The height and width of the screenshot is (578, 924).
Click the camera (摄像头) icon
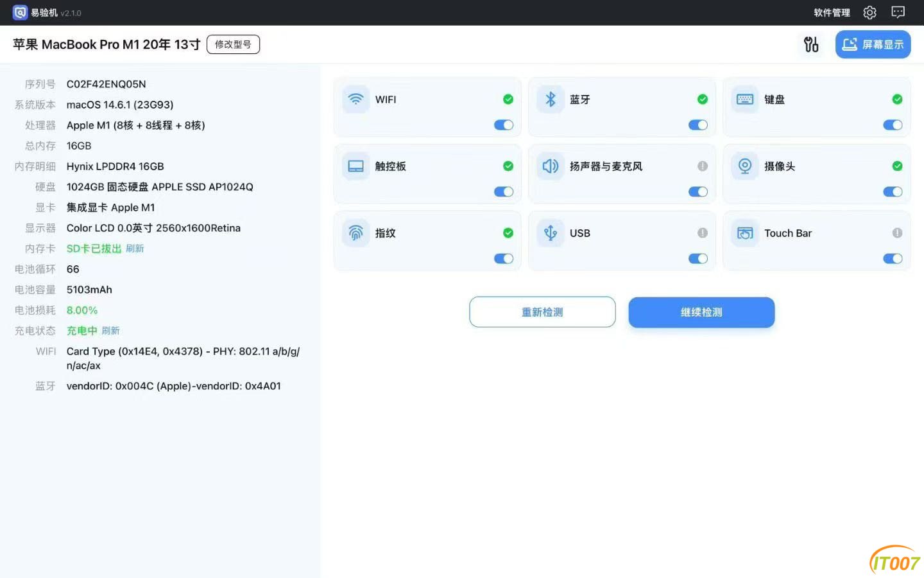click(745, 166)
